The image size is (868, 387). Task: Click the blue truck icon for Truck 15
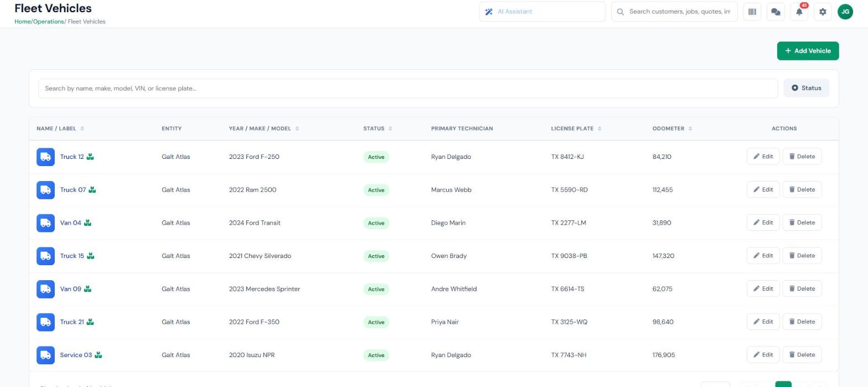click(45, 256)
